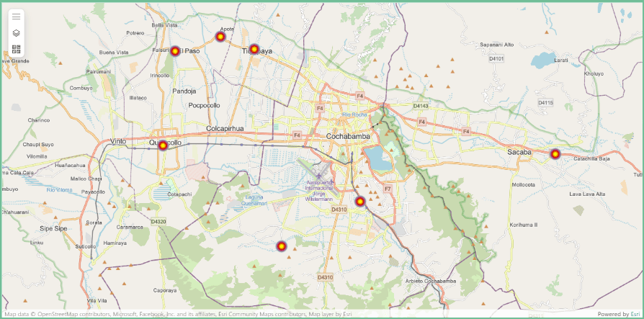Open the Esri link in footer
This screenshot has height=319, width=644.
635,314
